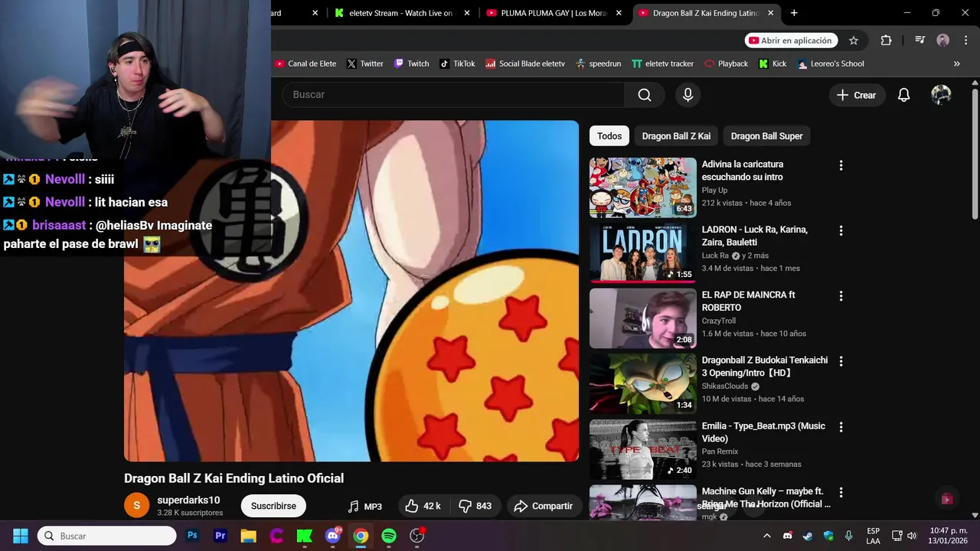Open Spotify from the taskbar
The width and height of the screenshot is (980, 551).
tap(389, 536)
